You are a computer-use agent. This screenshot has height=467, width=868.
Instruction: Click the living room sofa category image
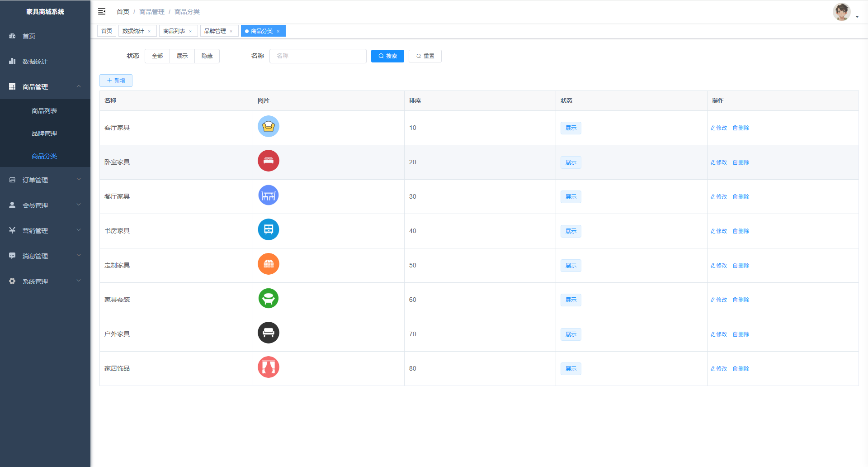pyautogui.click(x=268, y=127)
